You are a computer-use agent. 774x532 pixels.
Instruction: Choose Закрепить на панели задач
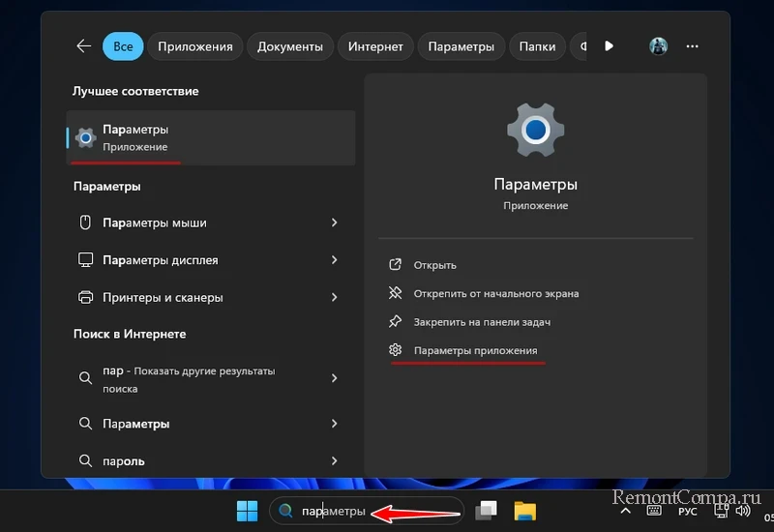coord(482,322)
